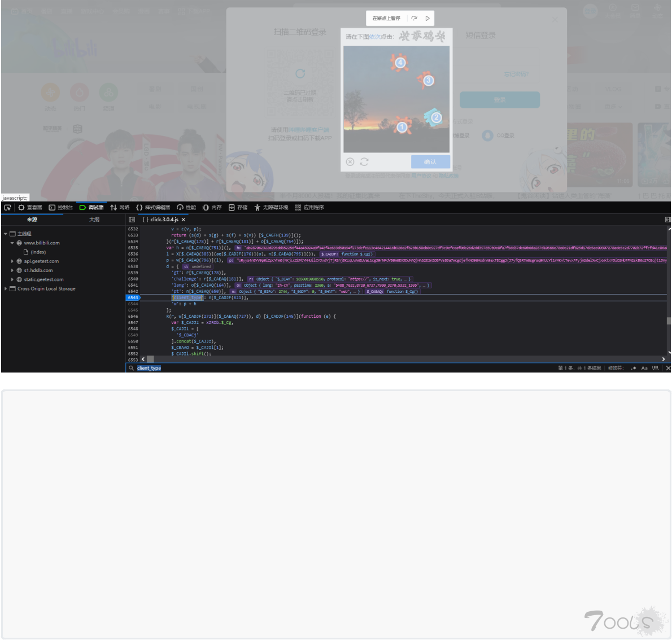
Task: Click captcha marker number 2
Action: 437,117
